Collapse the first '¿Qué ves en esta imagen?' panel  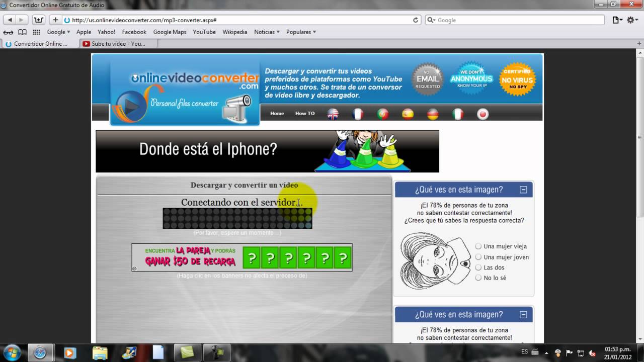point(523,190)
